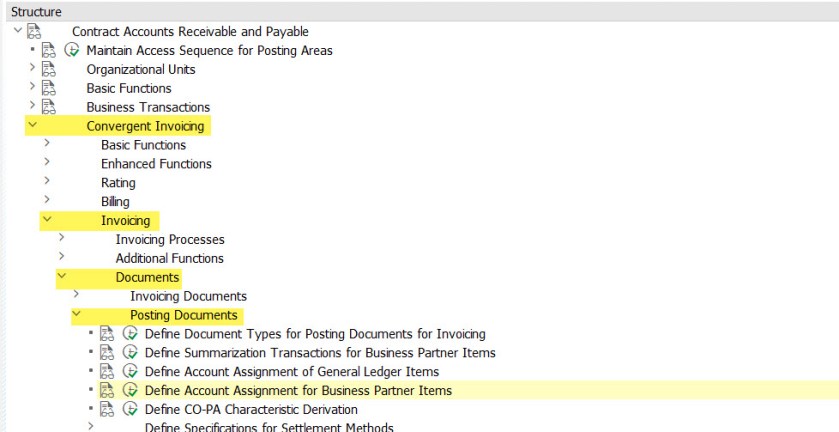The height and width of the screenshot is (432, 839).
Task: Open documentation icon for Maintain Access Sequence
Action: click(x=49, y=50)
